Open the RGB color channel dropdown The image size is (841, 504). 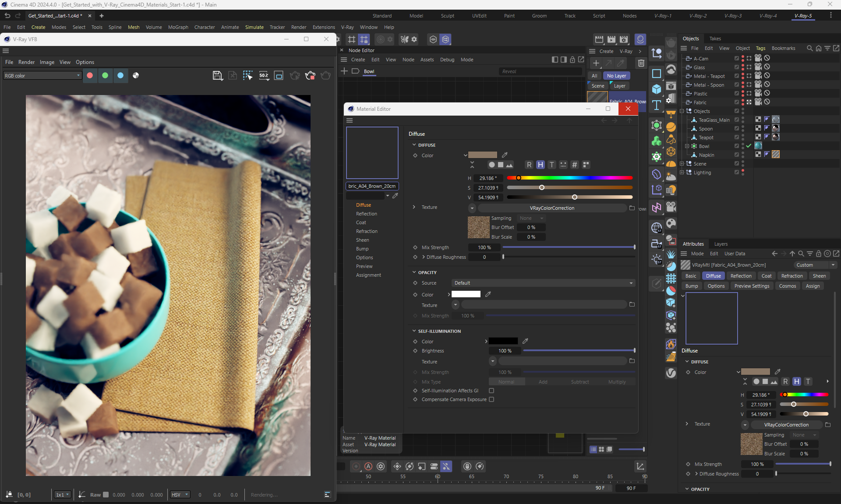[42, 75]
